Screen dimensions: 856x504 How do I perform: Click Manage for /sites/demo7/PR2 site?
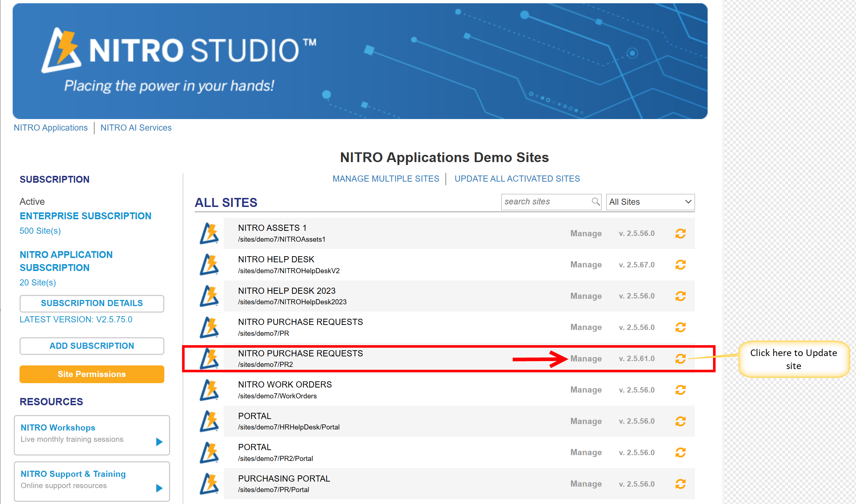click(x=586, y=359)
